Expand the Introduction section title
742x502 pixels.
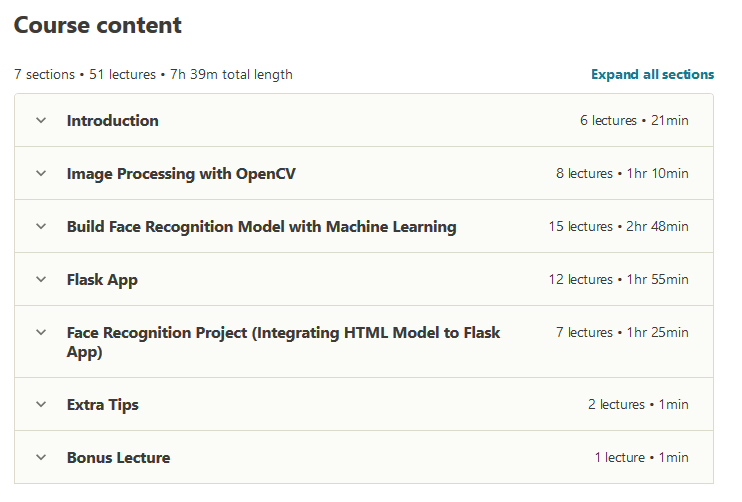pos(112,121)
